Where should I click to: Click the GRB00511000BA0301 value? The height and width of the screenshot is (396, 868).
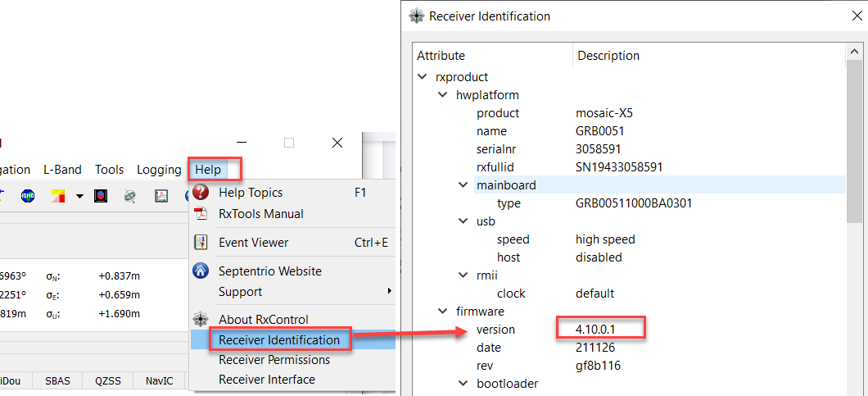coord(634,203)
